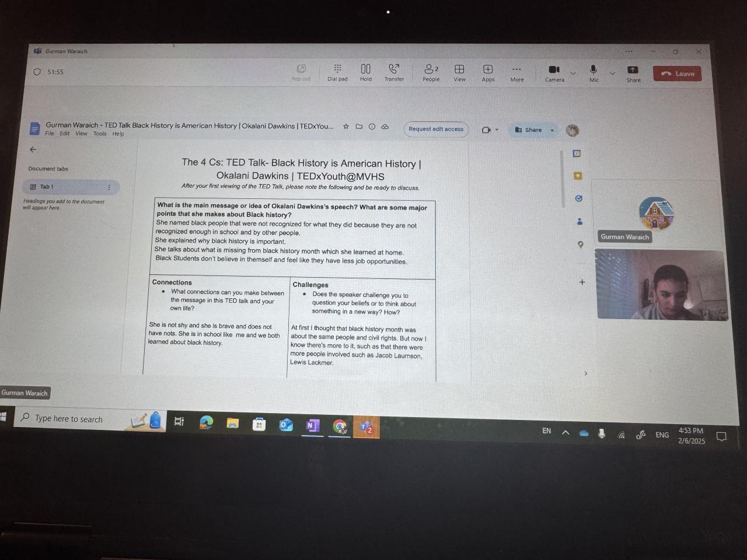Open the document info icon

[x=372, y=126]
